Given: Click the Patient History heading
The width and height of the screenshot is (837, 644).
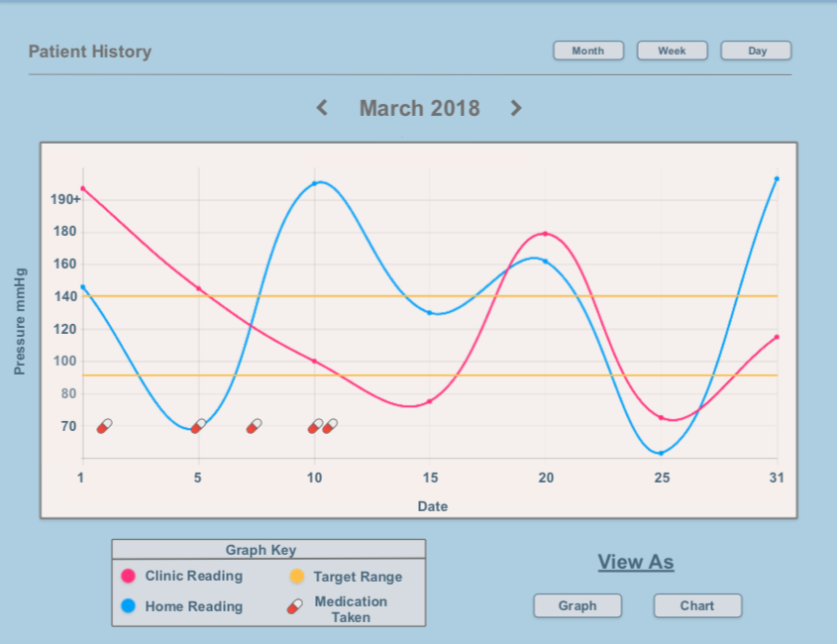Looking at the screenshot, I should click(90, 52).
